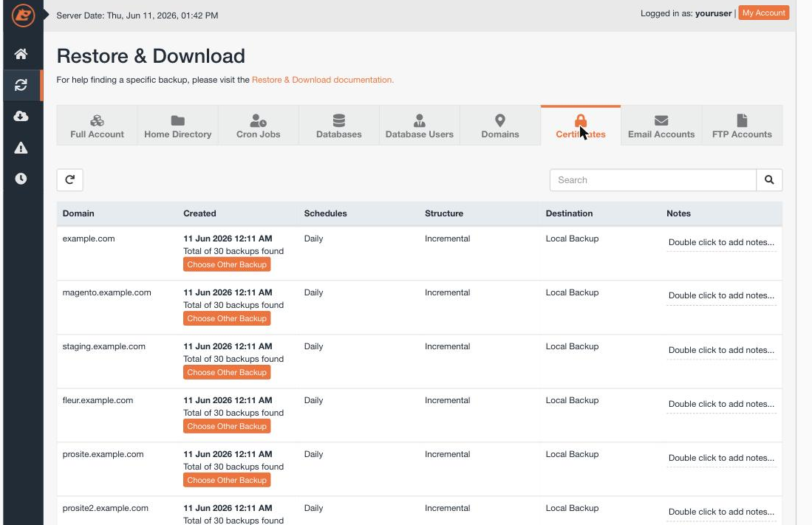Viewport: 812px width, 525px height.
Task: Switch to the Database Users tab
Action: point(420,126)
